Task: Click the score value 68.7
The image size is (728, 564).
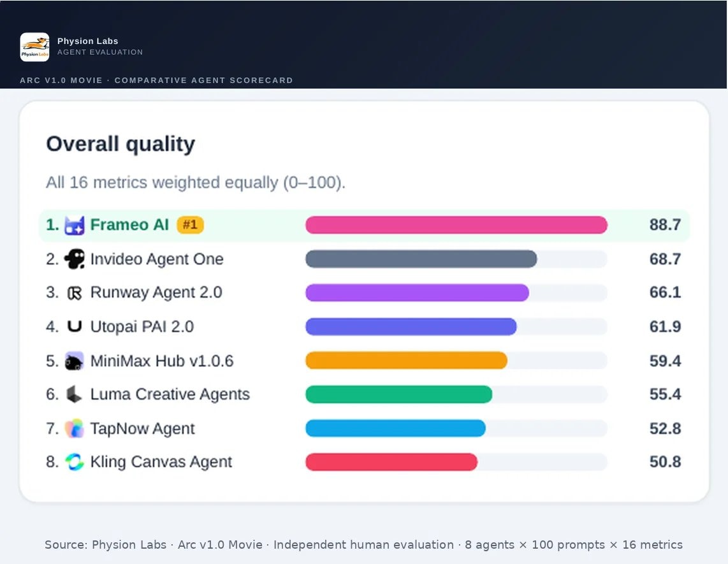Action: [665, 259]
